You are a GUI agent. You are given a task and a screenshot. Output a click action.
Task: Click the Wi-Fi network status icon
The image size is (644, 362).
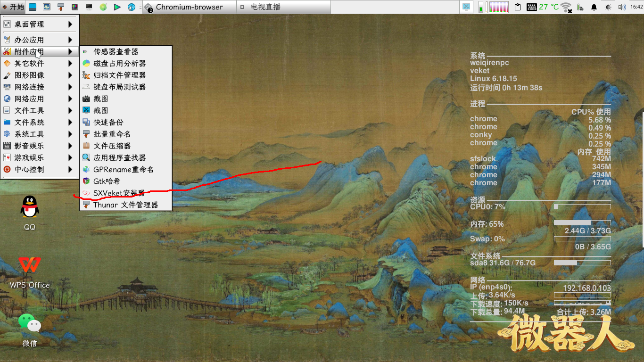(565, 7)
